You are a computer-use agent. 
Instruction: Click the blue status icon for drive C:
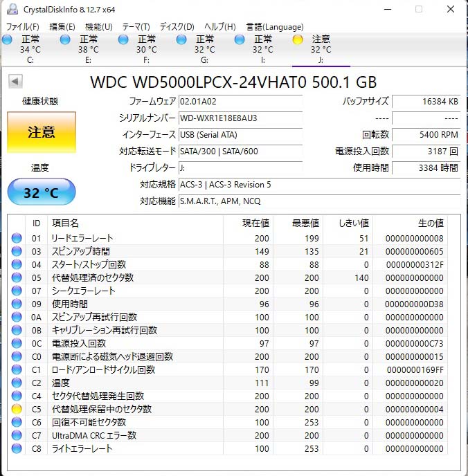tap(8, 39)
